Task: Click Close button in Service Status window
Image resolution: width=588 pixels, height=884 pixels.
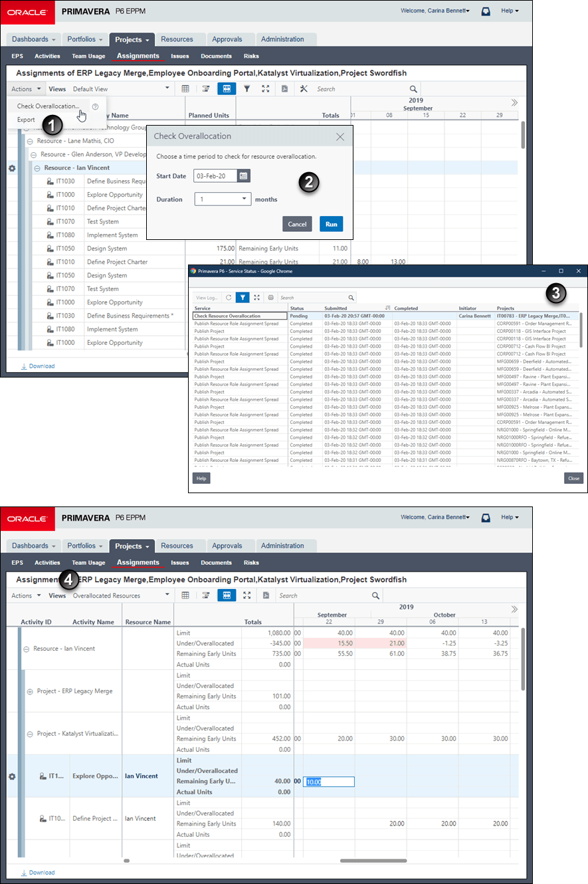Action: 573,478
